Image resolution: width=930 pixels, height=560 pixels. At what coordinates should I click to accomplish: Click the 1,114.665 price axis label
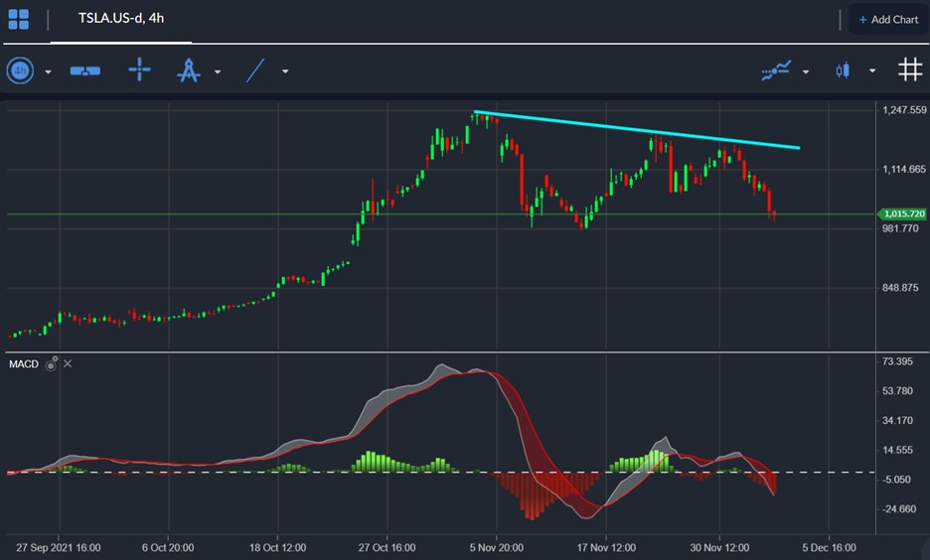904,170
